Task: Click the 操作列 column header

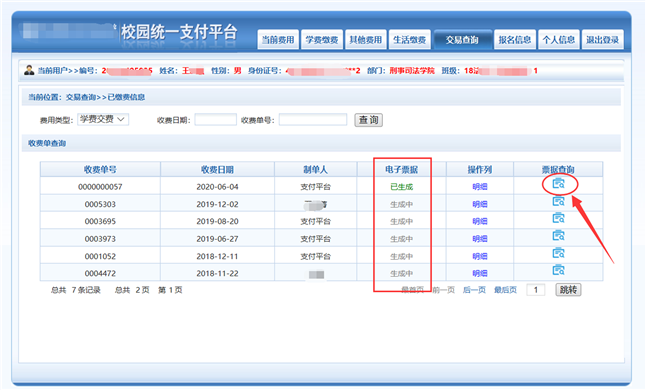Action: pos(480,169)
